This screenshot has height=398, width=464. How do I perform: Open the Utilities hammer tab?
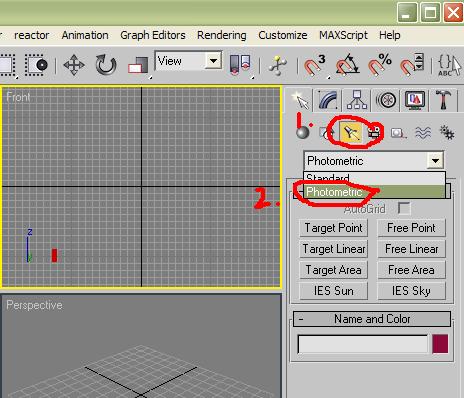click(444, 100)
